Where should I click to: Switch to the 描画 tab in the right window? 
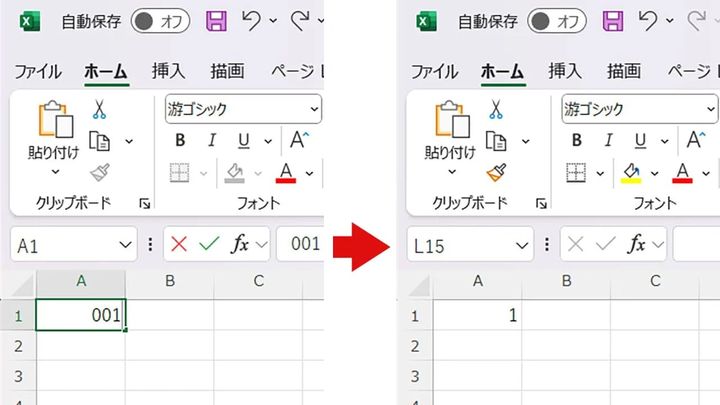(x=624, y=71)
